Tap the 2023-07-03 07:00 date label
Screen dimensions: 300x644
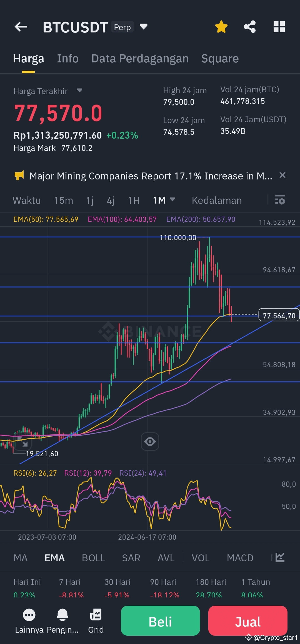47,537
